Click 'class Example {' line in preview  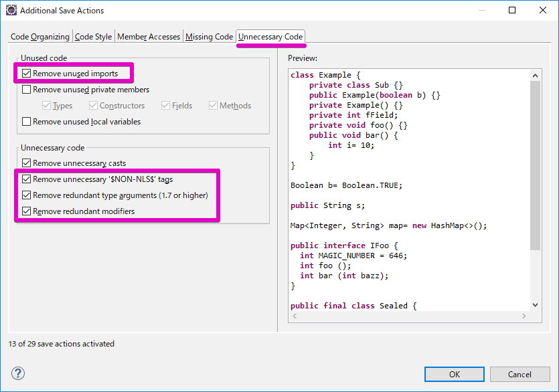[325, 75]
